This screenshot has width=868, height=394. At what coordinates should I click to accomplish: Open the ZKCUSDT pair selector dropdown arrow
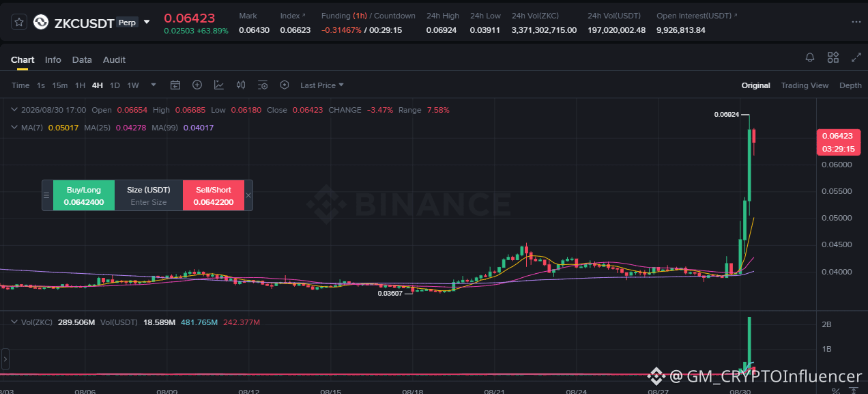[x=146, y=22]
